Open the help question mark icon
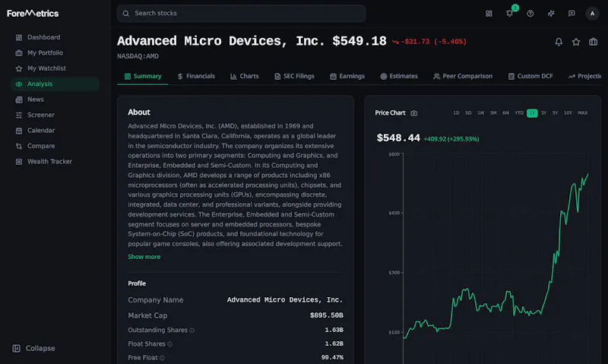Viewport: 608px width, 364px height. pyautogui.click(x=530, y=14)
